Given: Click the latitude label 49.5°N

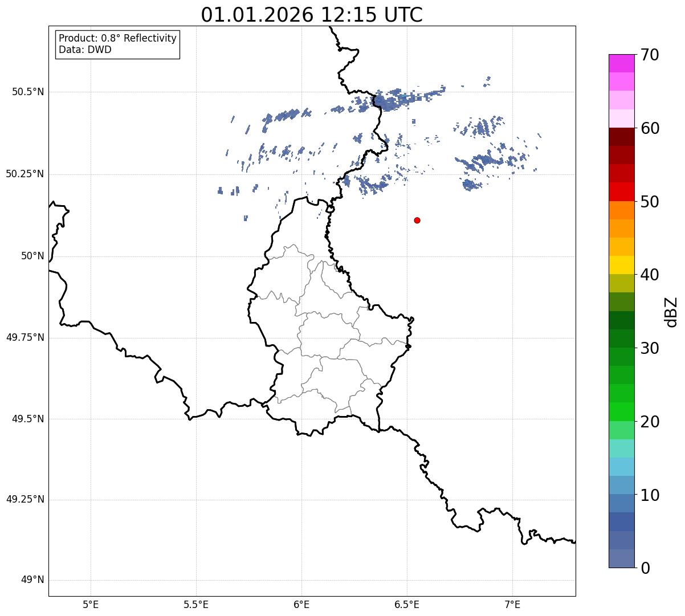Looking at the screenshot, I should [28, 419].
